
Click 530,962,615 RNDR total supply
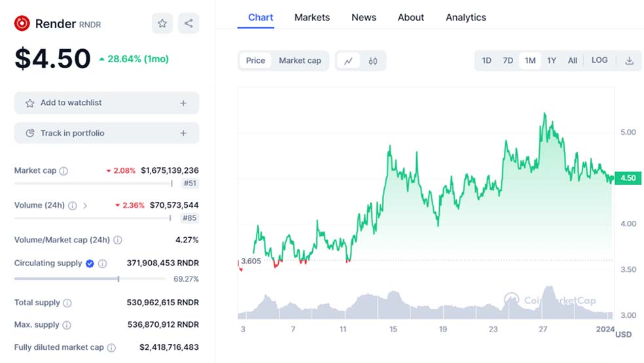point(163,303)
